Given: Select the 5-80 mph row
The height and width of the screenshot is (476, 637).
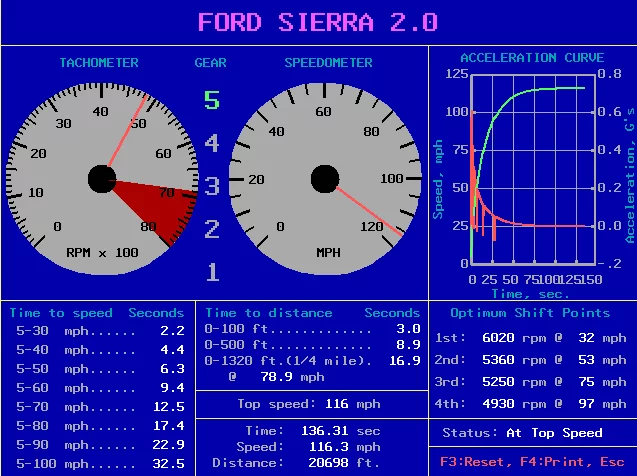Looking at the screenshot, I should pos(100,426).
